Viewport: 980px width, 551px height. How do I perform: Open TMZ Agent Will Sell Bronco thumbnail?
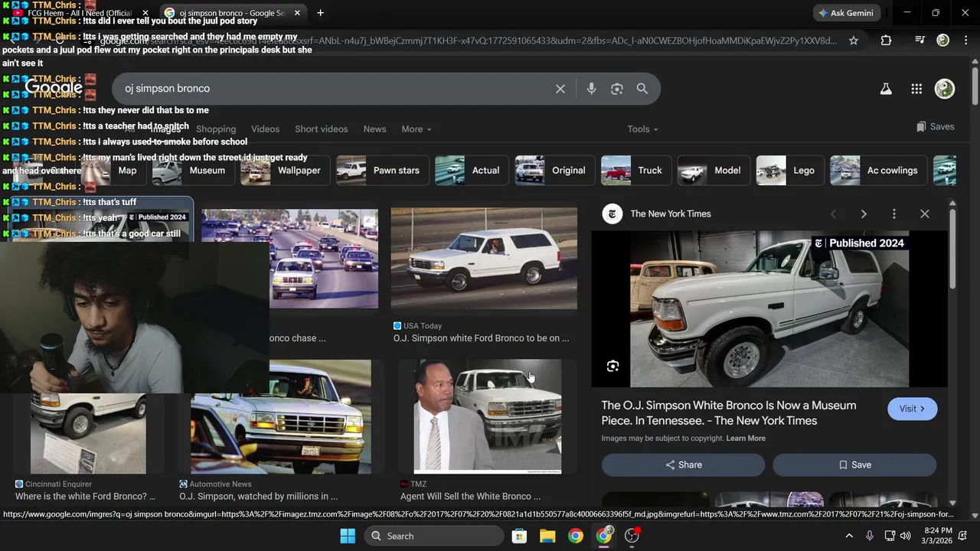(x=488, y=416)
